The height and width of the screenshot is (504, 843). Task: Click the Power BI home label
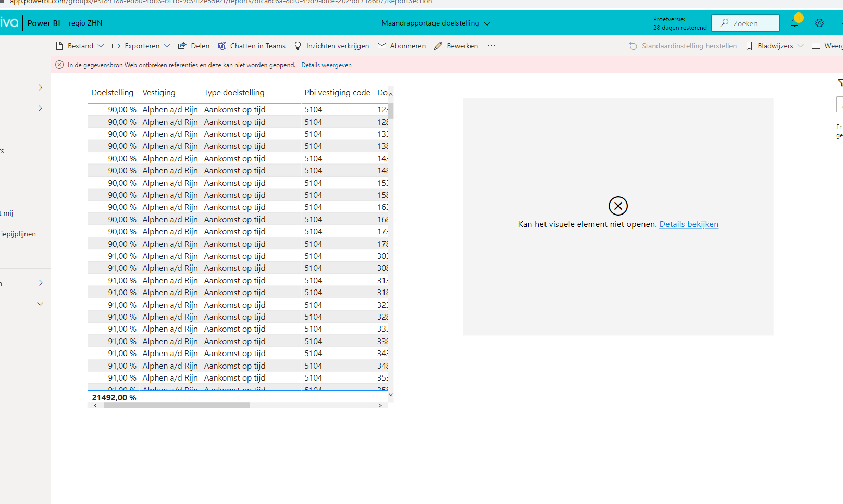tap(44, 23)
